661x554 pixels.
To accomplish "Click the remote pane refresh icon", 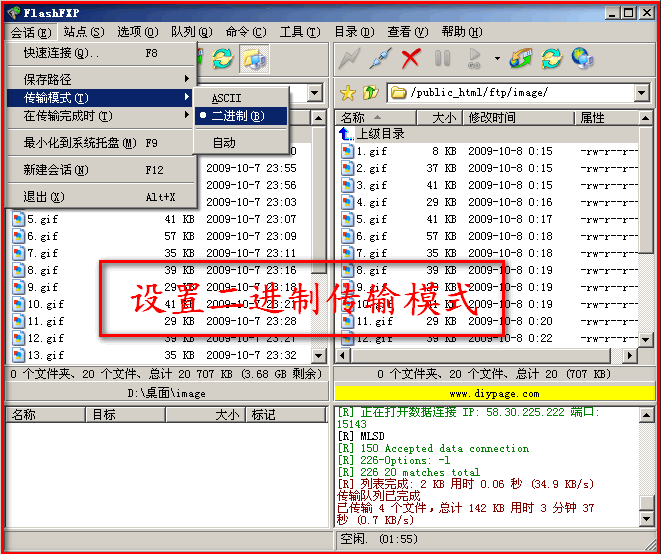I will click(552, 58).
